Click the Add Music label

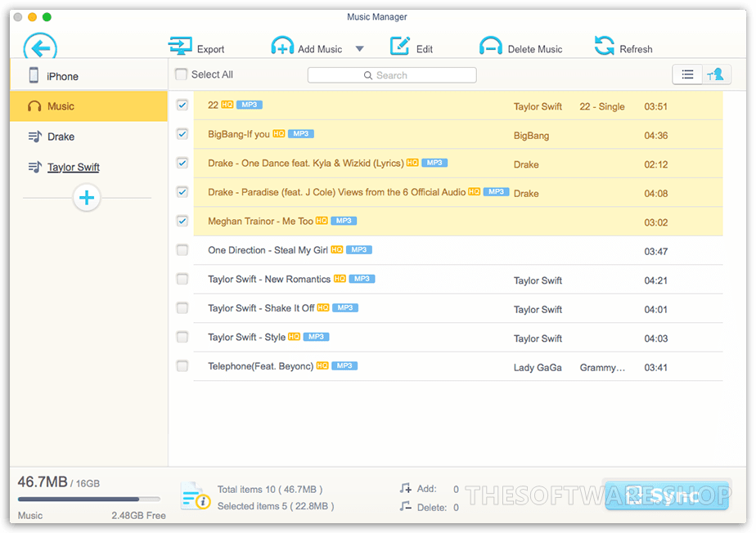(x=320, y=49)
